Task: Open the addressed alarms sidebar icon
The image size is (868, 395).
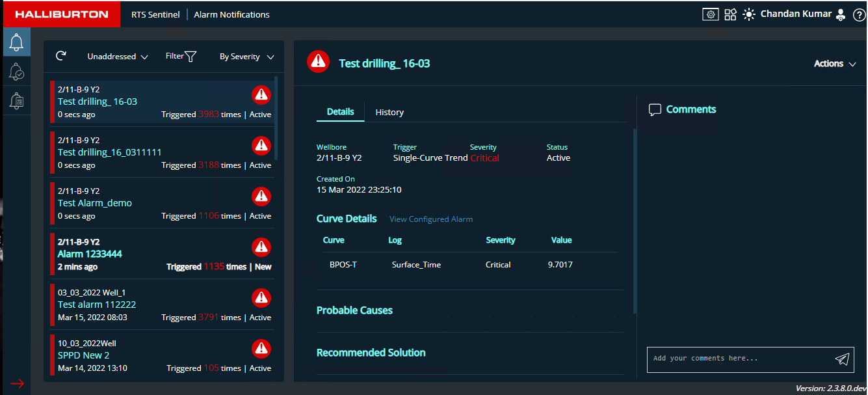Action: [16, 72]
